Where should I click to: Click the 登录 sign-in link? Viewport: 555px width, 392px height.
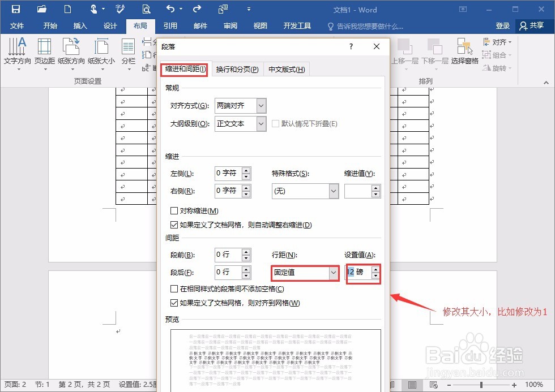pyautogui.click(x=503, y=25)
